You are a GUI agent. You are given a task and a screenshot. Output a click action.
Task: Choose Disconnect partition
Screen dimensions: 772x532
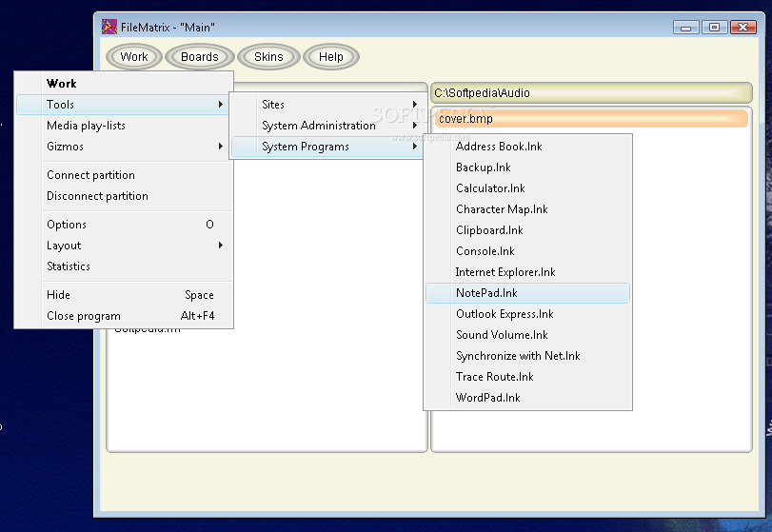click(x=124, y=196)
